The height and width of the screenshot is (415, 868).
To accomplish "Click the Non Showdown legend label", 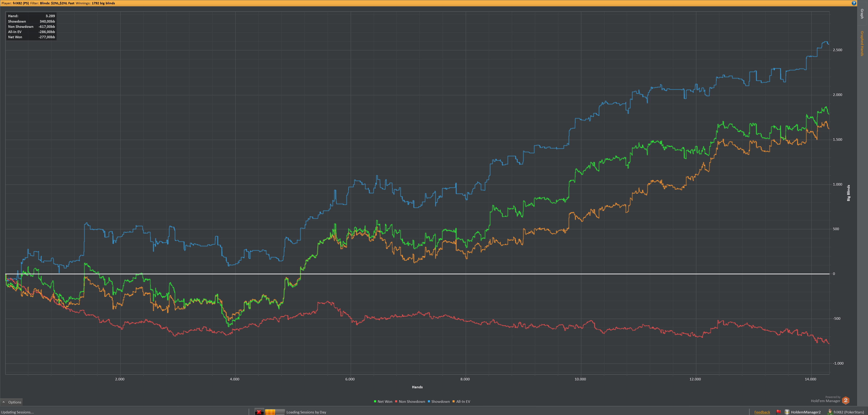I will tap(412, 401).
